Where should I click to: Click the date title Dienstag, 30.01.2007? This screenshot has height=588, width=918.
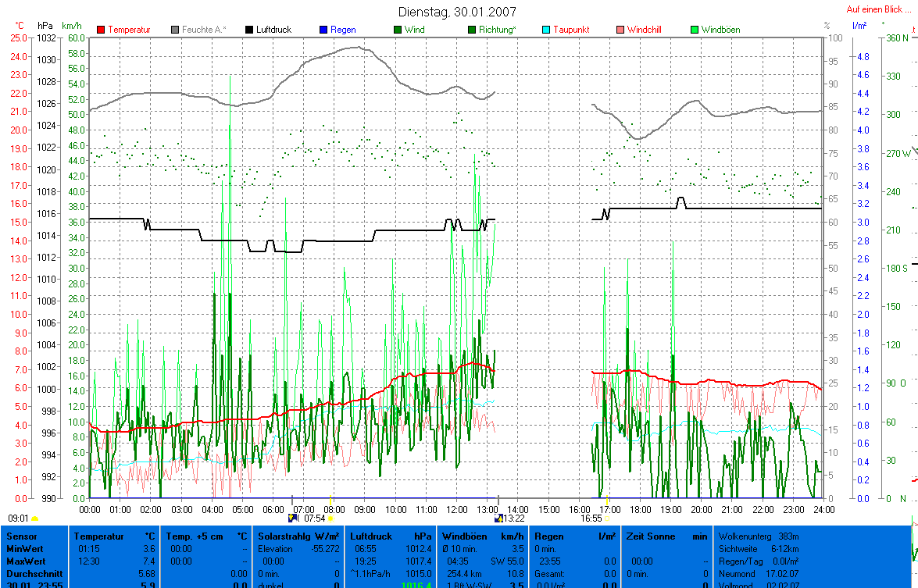pos(457,12)
